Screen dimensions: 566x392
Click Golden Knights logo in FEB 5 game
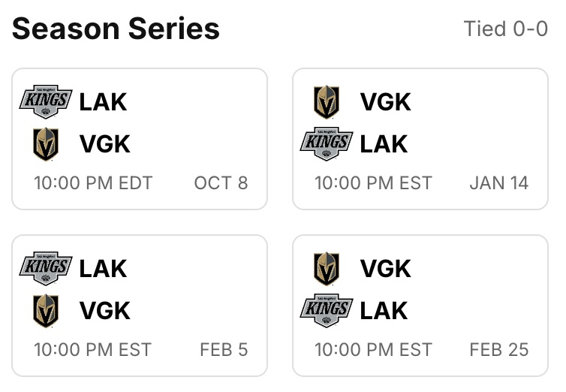46,311
